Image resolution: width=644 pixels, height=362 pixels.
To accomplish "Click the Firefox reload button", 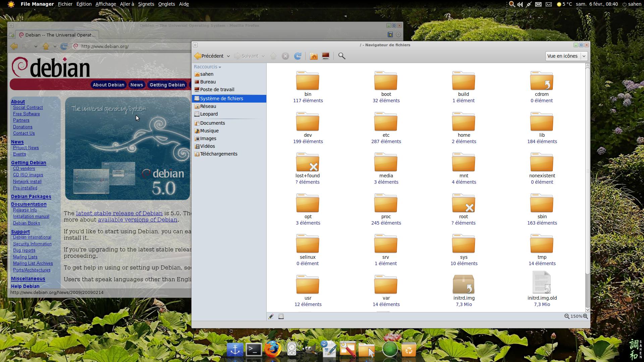I will pos(64,46).
